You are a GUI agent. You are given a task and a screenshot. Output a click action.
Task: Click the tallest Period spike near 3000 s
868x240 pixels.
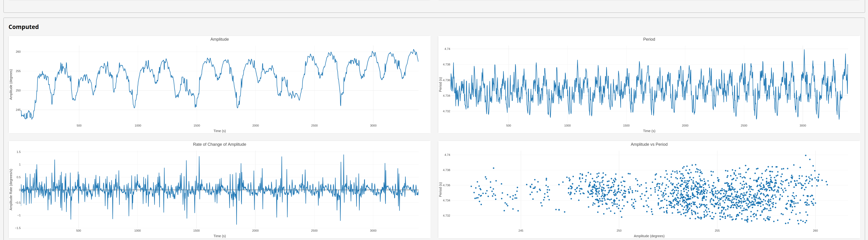(804, 50)
